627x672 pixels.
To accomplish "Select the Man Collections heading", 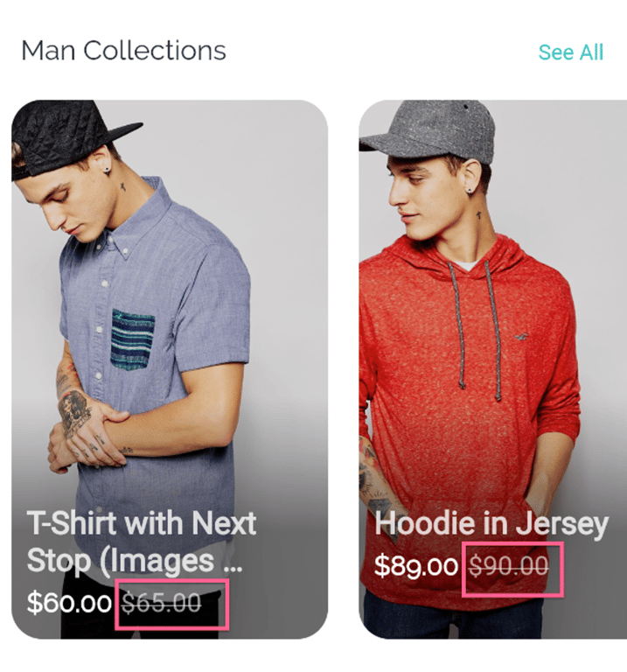I will [x=123, y=51].
